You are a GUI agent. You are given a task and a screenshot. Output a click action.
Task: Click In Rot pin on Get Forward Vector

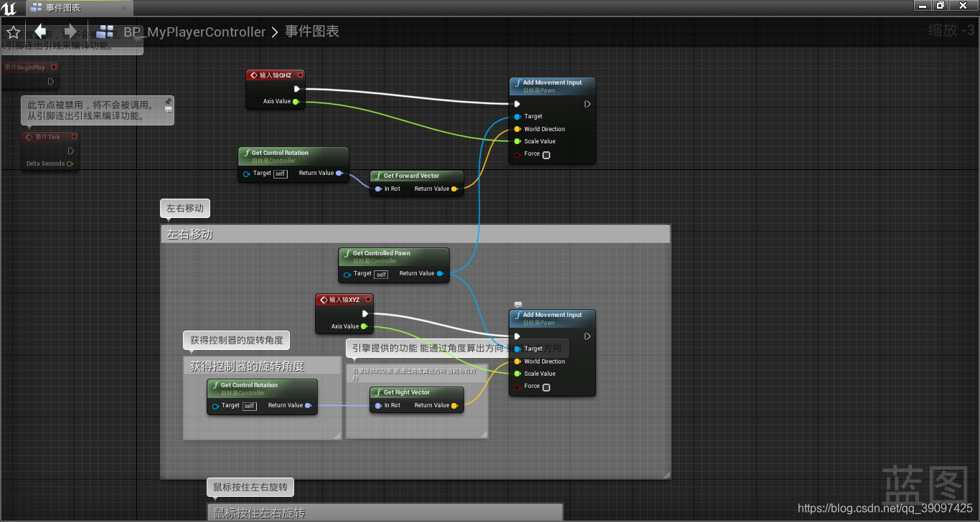(x=378, y=189)
